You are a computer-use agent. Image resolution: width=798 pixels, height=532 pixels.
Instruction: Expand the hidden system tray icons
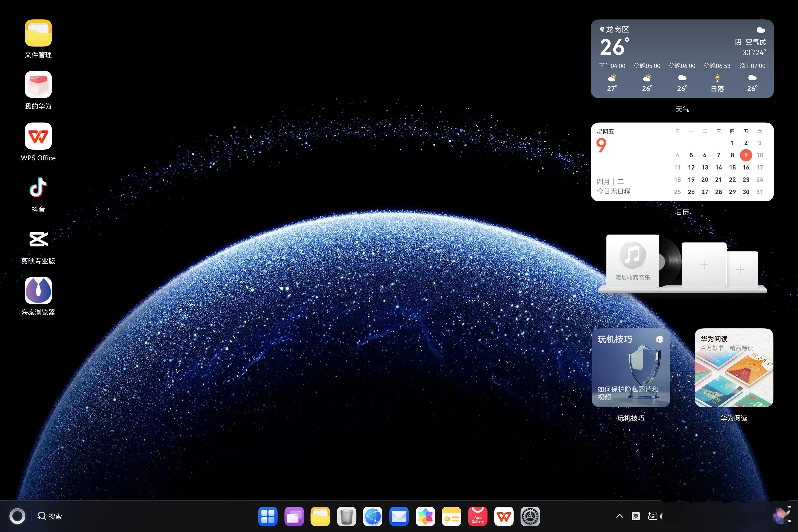619,516
